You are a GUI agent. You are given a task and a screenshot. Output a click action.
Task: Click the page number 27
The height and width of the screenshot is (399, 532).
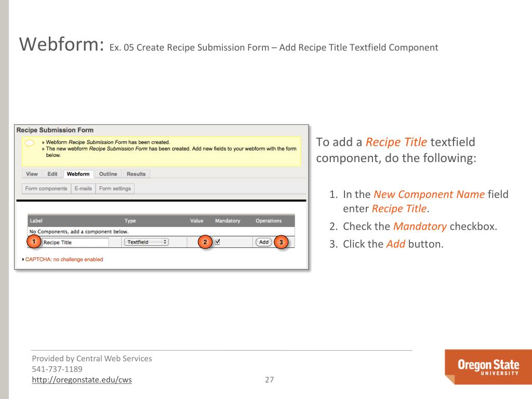[x=270, y=380]
